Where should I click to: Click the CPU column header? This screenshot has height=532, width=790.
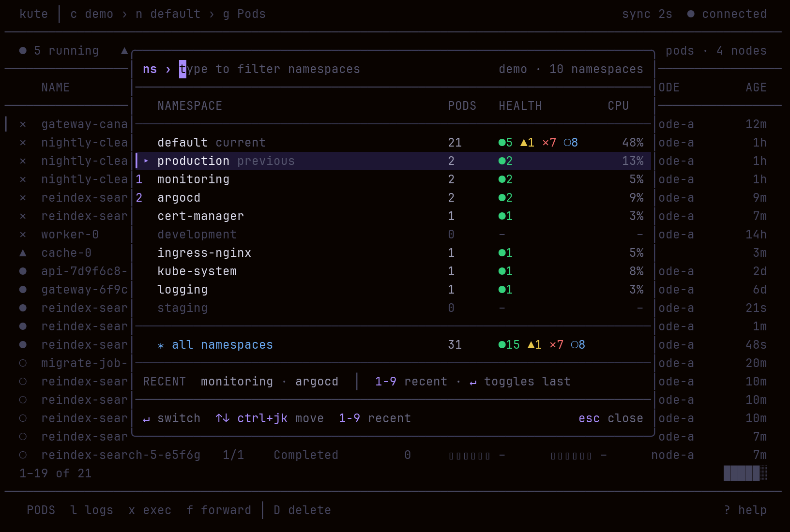click(618, 106)
